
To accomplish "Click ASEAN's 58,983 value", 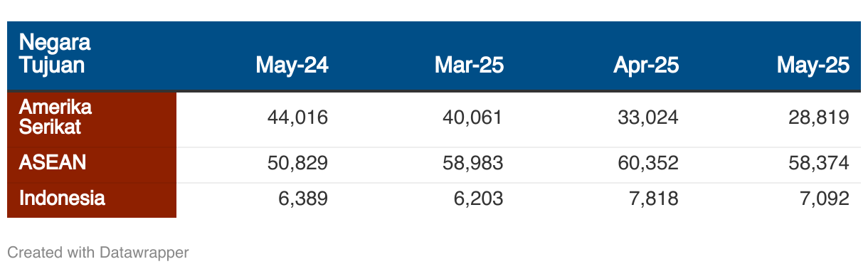I will (x=473, y=163).
